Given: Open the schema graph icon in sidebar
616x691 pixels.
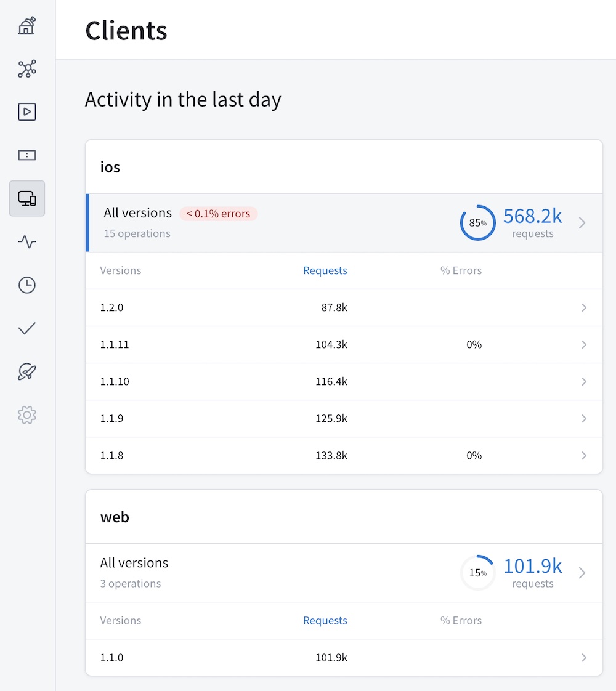Looking at the screenshot, I should [27, 69].
